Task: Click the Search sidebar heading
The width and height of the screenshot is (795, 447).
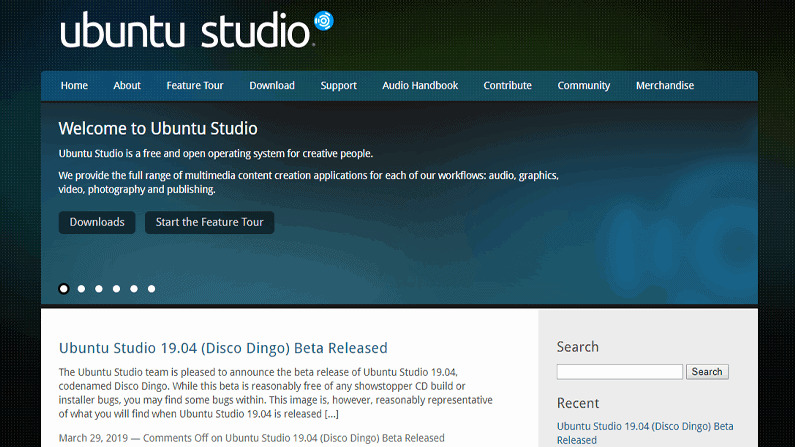Action: (577, 347)
